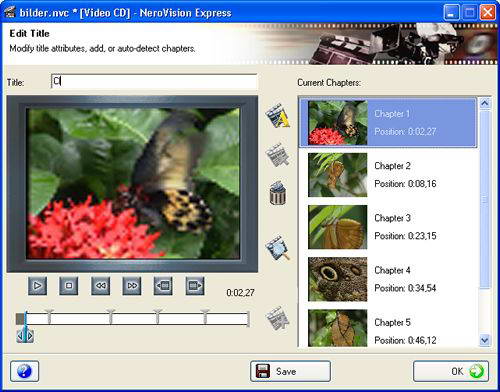Click the chapter list scrollbar thumb

[485, 199]
